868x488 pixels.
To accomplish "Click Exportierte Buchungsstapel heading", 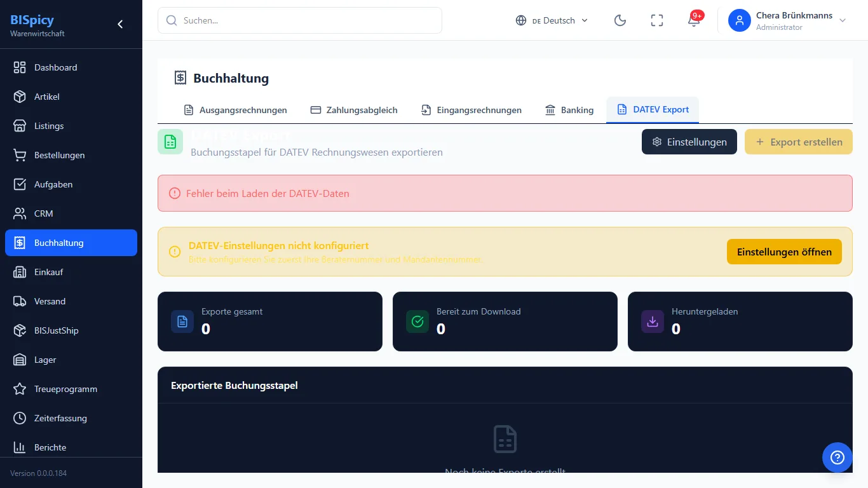I will (x=234, y=385).
